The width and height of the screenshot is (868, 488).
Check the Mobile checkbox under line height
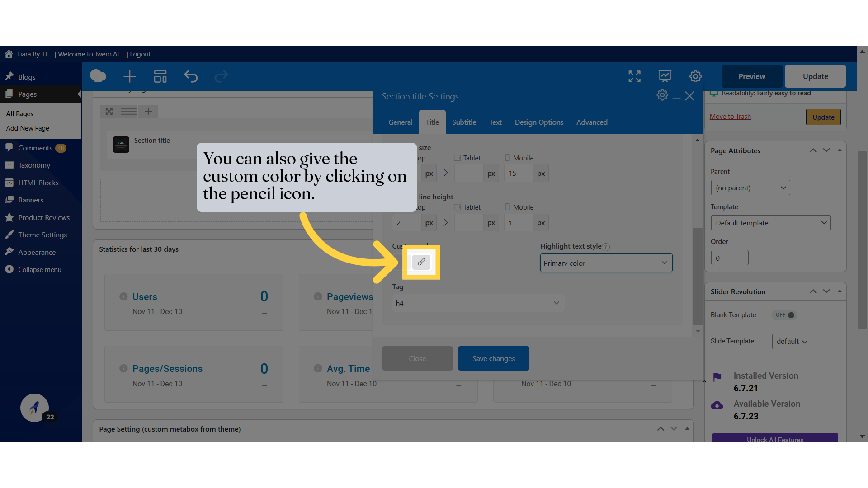(x=507, y=207)
